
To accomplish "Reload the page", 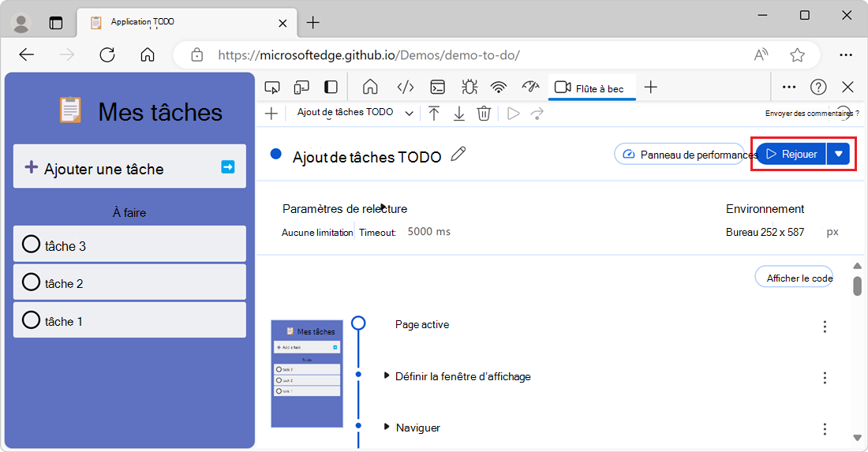I will (x=107, y=54).
